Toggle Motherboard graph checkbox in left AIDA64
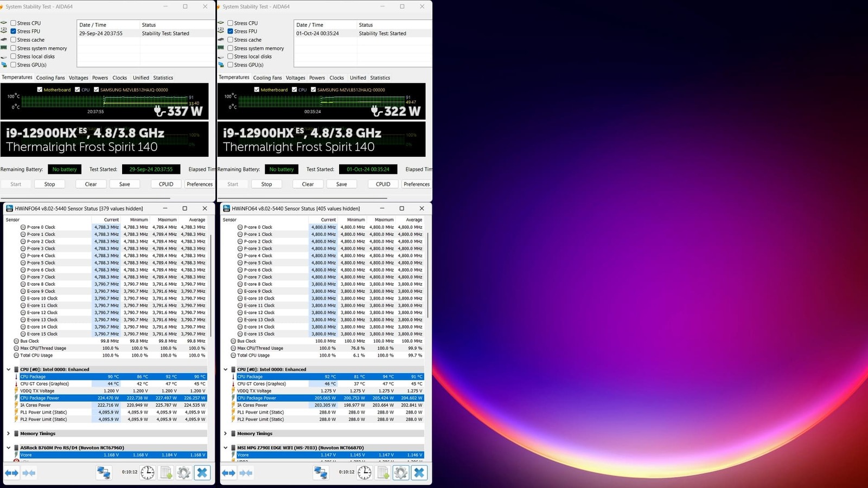868x488 pixels. point(40,89)
